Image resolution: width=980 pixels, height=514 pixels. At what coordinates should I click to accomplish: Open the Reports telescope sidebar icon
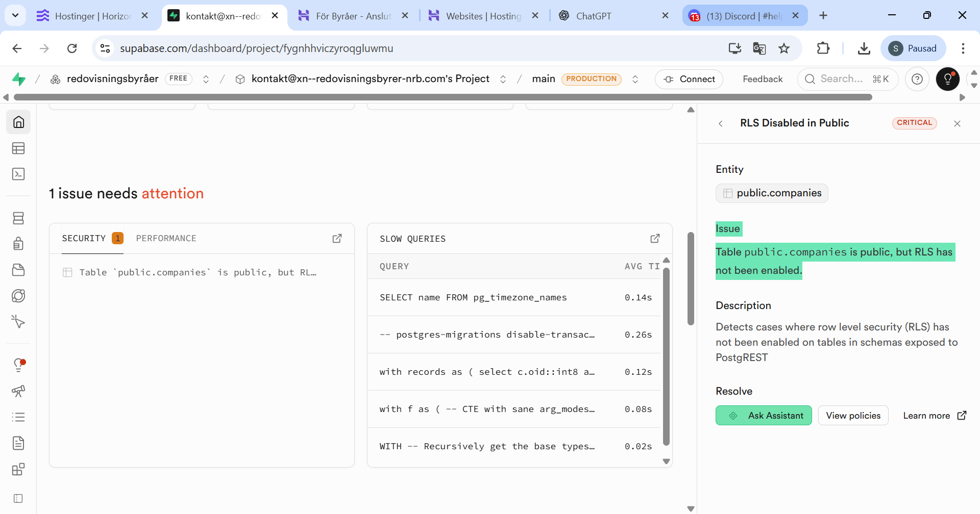pyautogui.click(x=18, y=391)
